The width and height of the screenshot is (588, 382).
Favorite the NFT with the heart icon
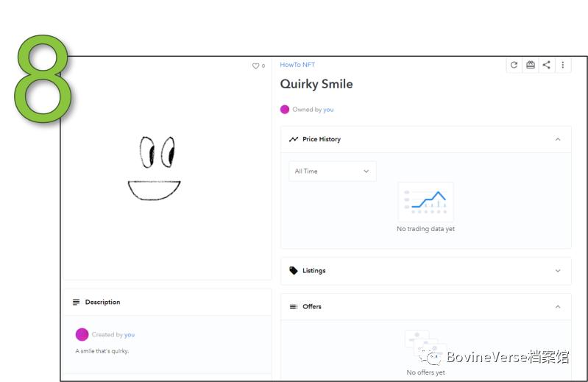pos(255,66)
